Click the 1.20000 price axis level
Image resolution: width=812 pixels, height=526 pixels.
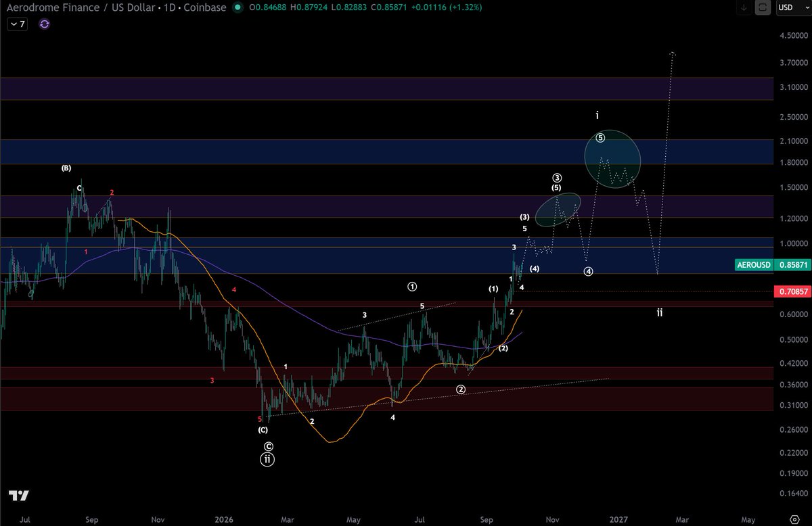click(x=793, y=218)
